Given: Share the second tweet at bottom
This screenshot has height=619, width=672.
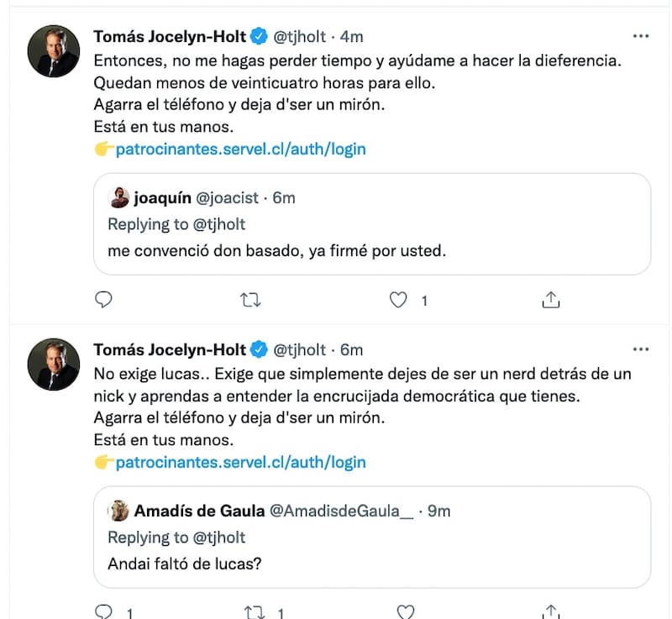Looking at the screenshot, I should pos(551,612).
